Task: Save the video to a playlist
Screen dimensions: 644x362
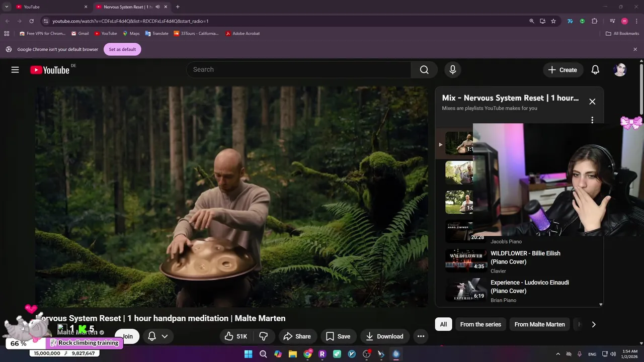Action: (x=338, y=336)
